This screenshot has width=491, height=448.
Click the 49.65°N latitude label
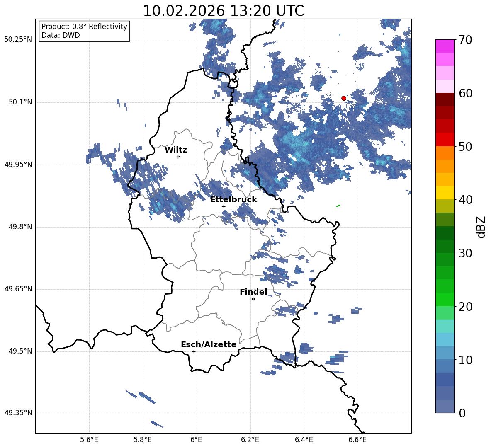[x=18, y=289]
